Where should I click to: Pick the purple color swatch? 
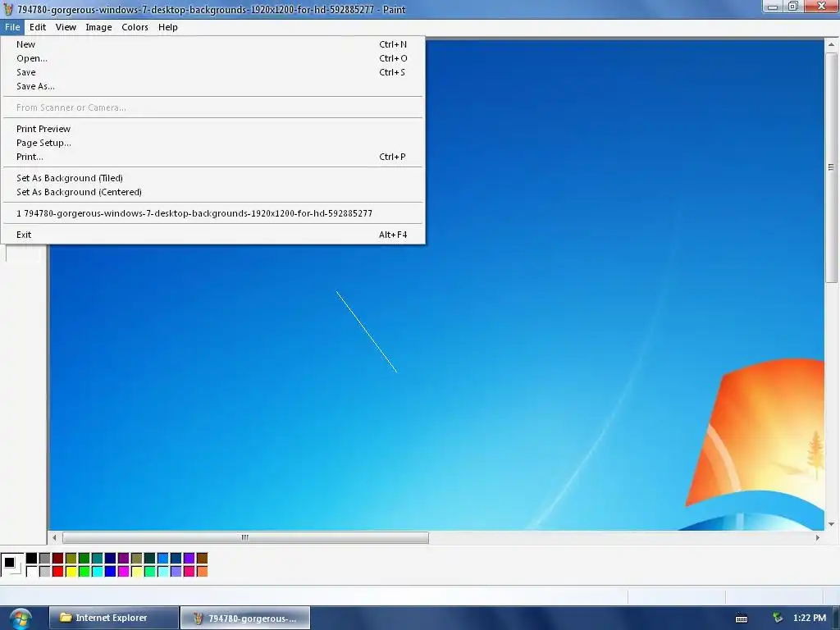tap(124, 558)
